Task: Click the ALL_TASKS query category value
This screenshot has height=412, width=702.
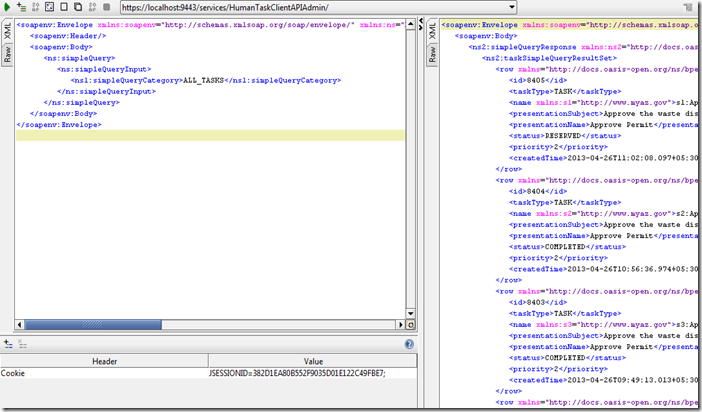Action: tap(203, 80)
